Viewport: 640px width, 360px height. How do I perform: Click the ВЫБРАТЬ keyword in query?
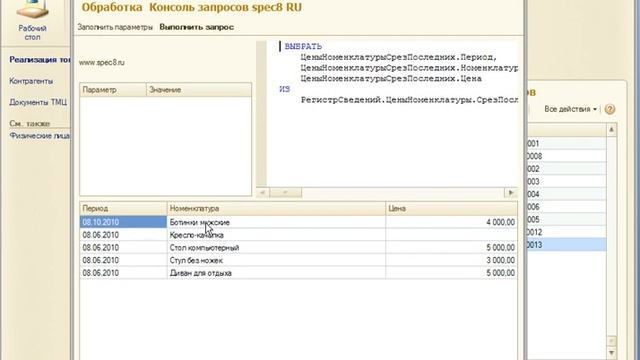click(x=303, y=47)
